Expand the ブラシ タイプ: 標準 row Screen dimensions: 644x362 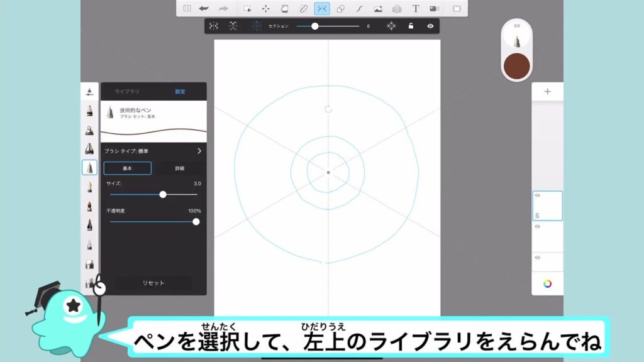pos(199,151)
